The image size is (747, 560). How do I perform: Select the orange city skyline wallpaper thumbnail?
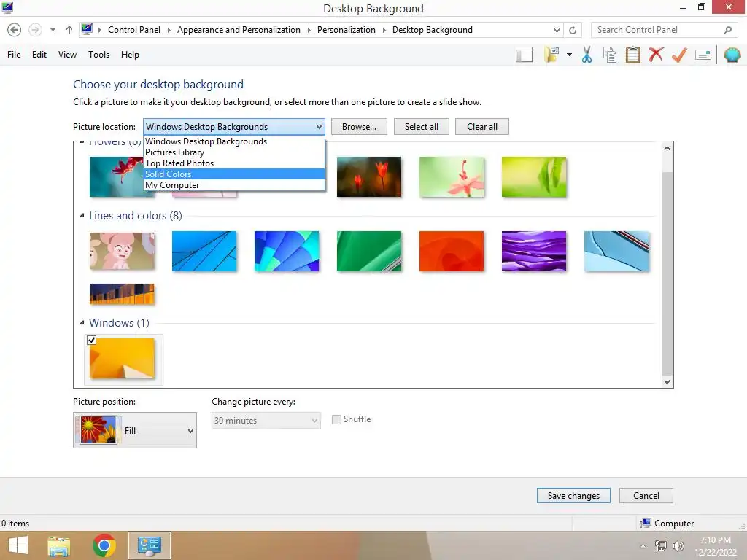[122, 294]
